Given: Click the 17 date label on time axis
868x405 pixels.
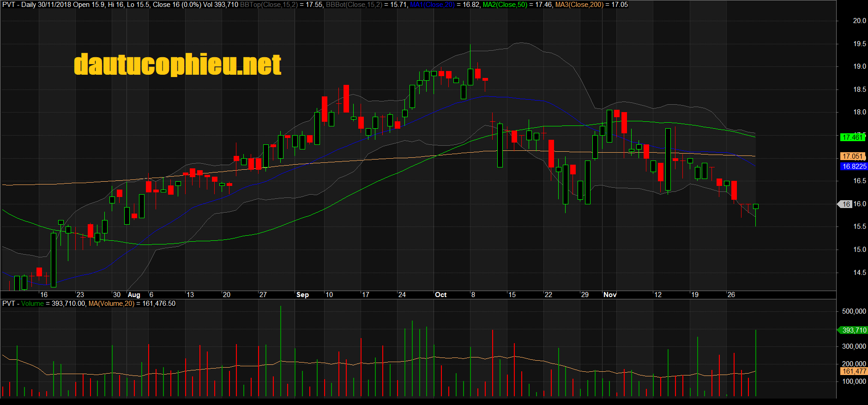Looking at the screenshot, I should point(366,295).
